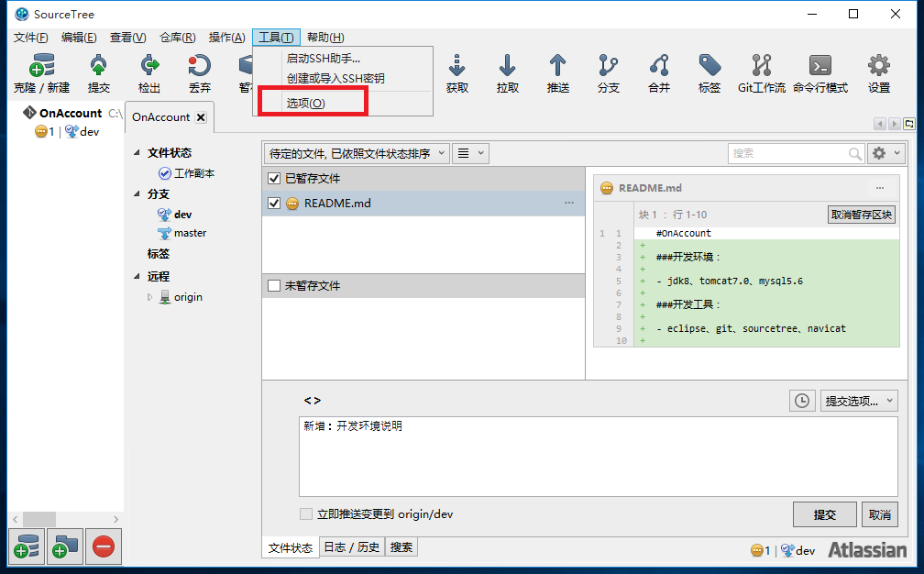Select the master branch
This screenshot has height=574, width=924.
(x=190, y=233)
